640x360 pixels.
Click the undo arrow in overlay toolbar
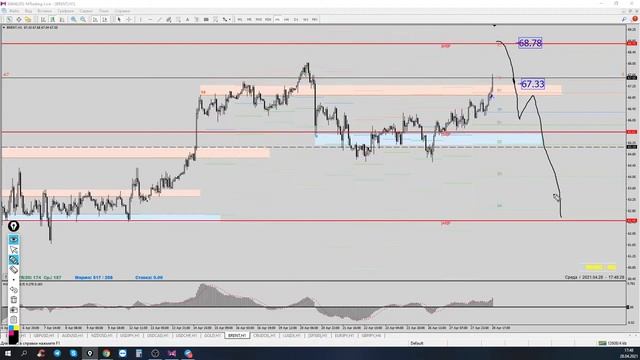(x=13, y=290)
